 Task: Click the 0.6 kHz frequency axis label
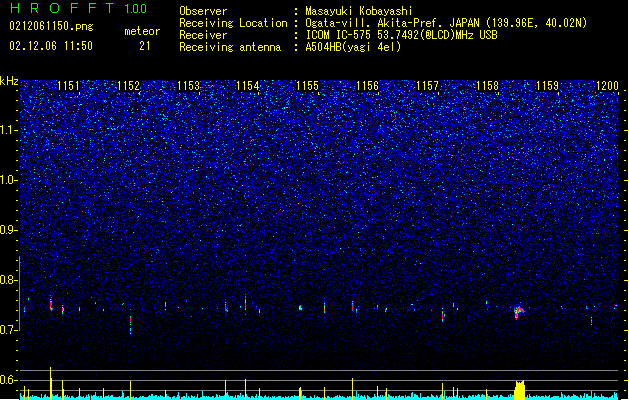coord(9,380)
